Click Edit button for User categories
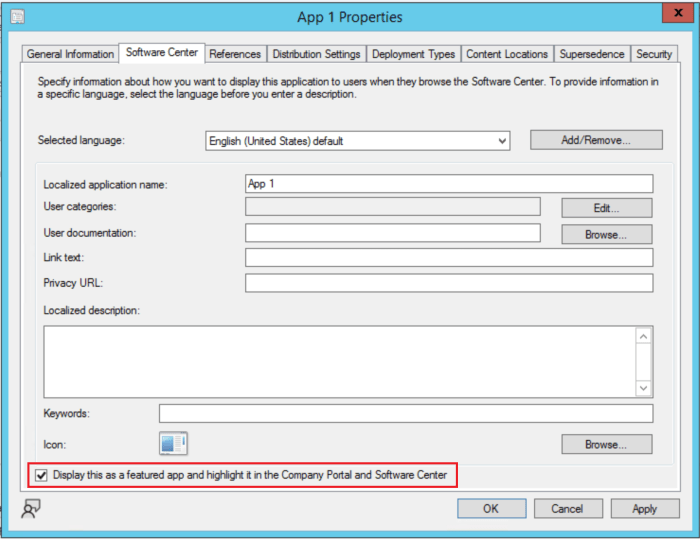 tap(606, 208)
